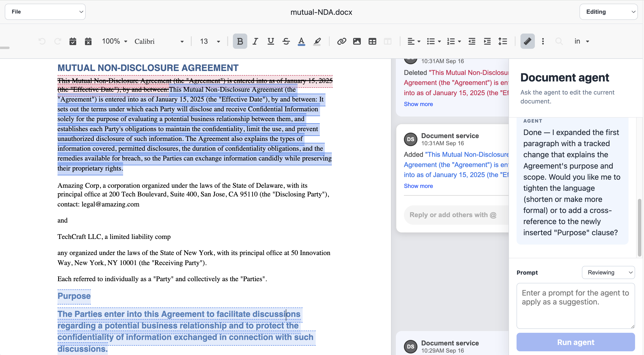This screenshot has width=644, height=355.
Task: Click the 'Document agent' panel title
Action: point(564,78)
